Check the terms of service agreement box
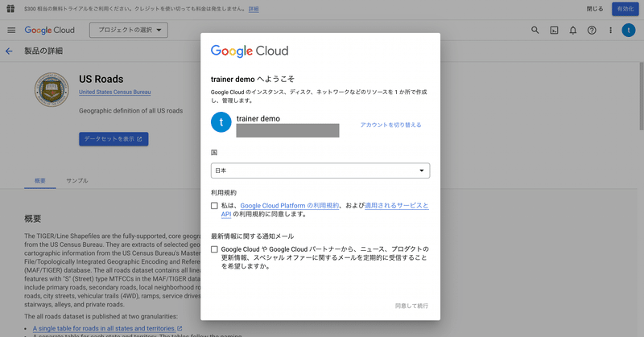The width and height of the screenshot is (644, 337). coord(214,207)
